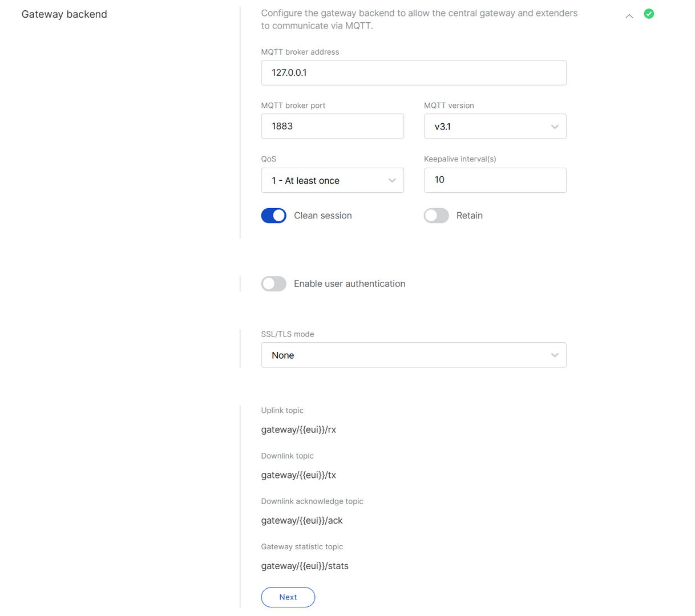
Task: Click the QoS dropdown chevron icon
Action: point(392,180)
